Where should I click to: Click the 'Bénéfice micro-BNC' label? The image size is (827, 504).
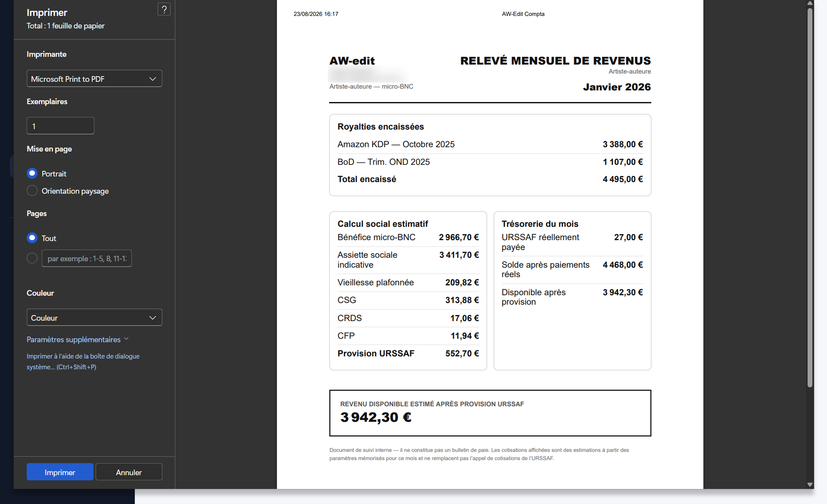coord(376,237)
